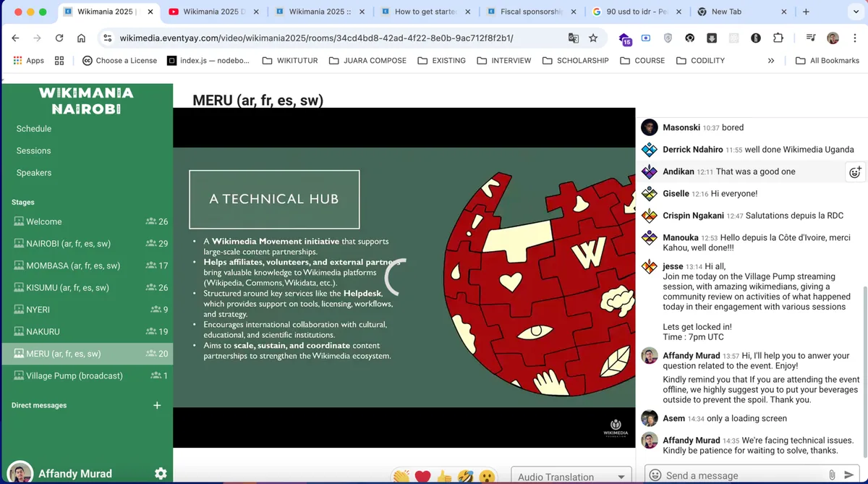The width and height of the screenshot is (868, 484).
Task: View site information in address bar
Action: pos(107,38)
